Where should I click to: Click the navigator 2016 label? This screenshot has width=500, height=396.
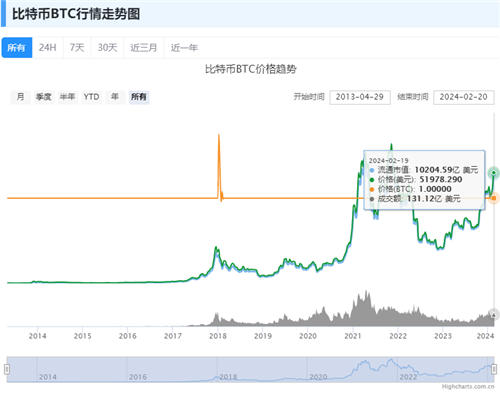(x=138, y=377)
